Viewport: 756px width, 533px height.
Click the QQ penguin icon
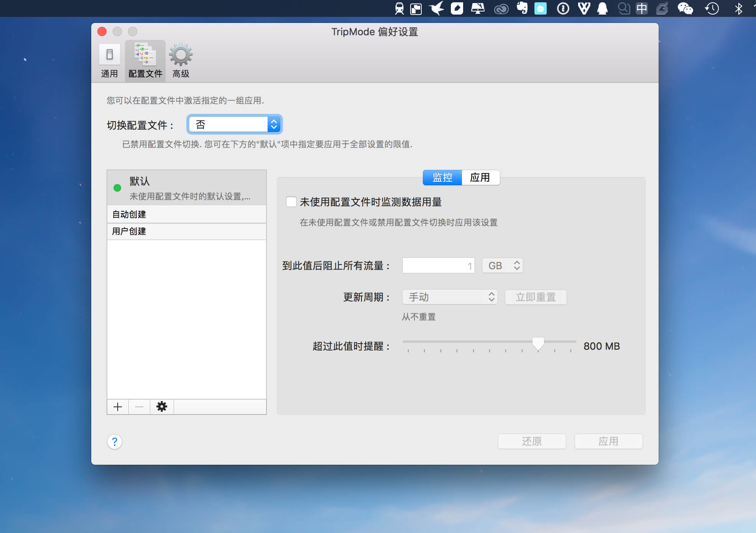(x=603, y=8)
